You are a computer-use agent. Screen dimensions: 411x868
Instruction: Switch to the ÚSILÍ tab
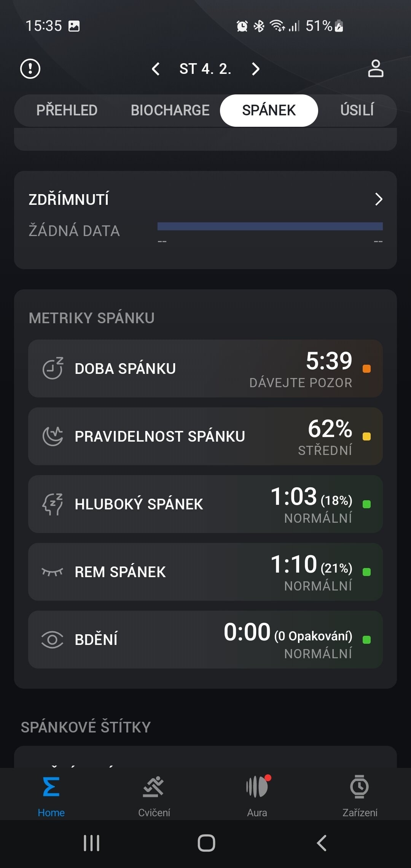357,110
